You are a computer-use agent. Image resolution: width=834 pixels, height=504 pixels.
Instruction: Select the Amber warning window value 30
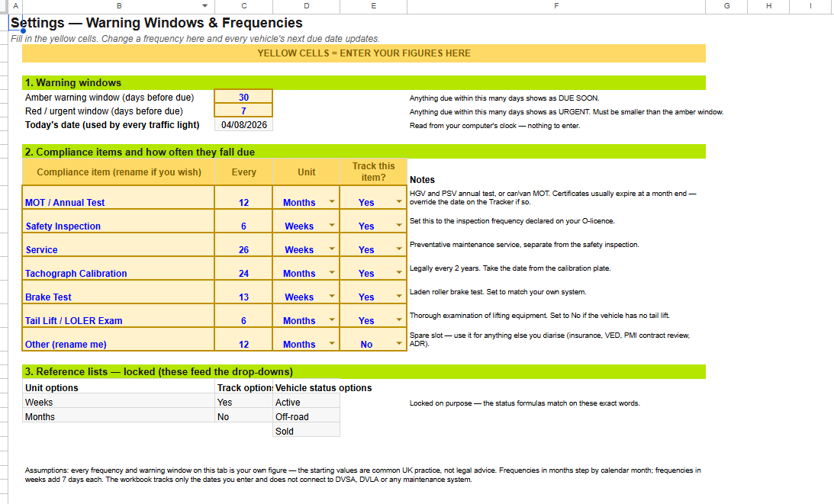pos(243,97)
